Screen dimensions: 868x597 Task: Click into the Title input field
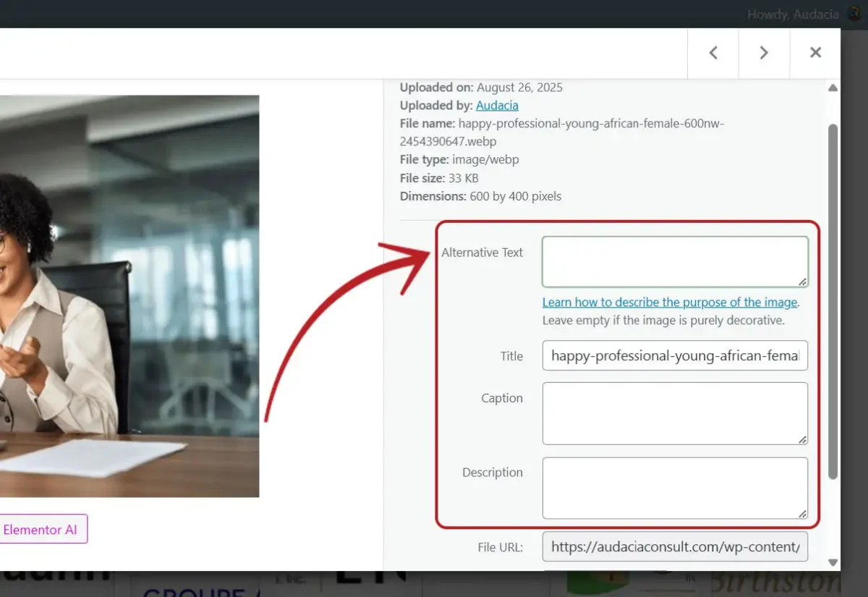674,355
